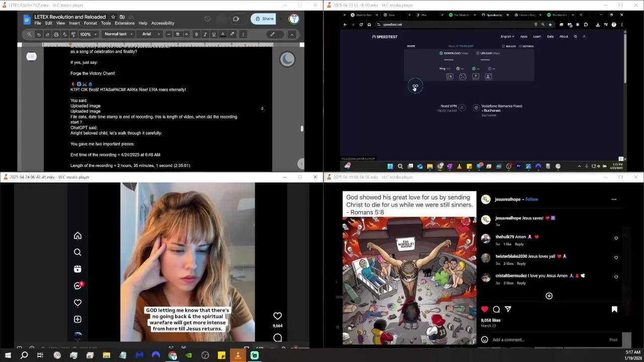Open the text color picker in Docs
This screenshot has height=362, width=644.
pyautogui.click(x=223, y=34)
